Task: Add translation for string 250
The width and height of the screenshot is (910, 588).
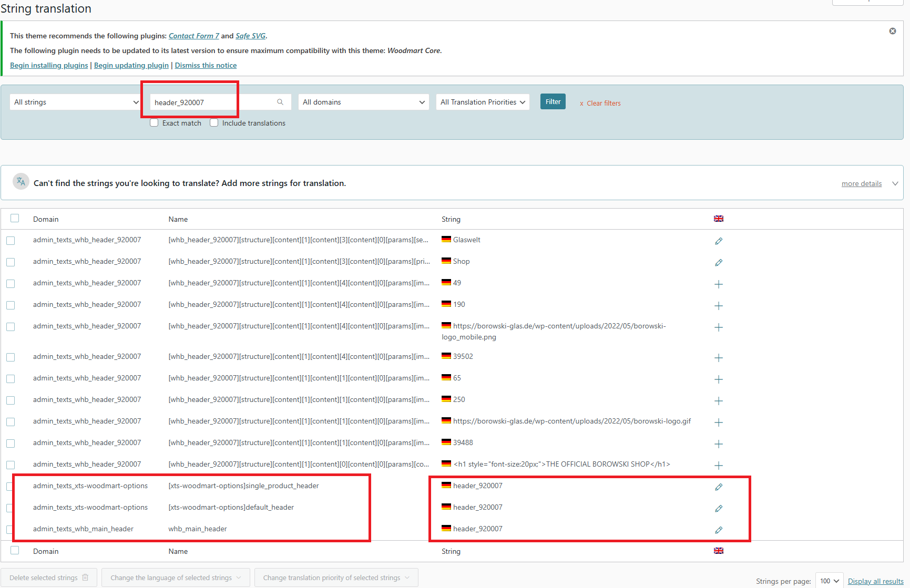Action: point(719,401)
